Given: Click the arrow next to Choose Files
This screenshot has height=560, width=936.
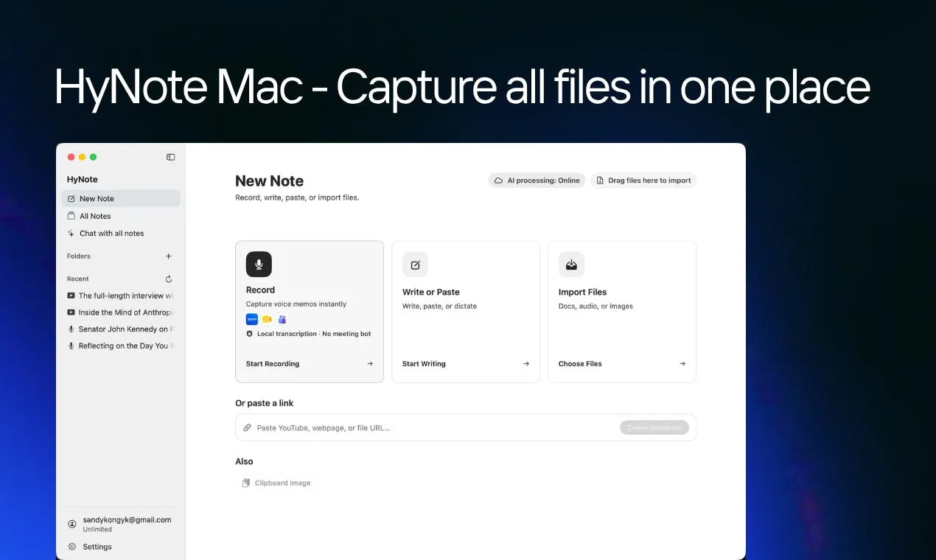Looking at the screenshot, I should point(682,363).
